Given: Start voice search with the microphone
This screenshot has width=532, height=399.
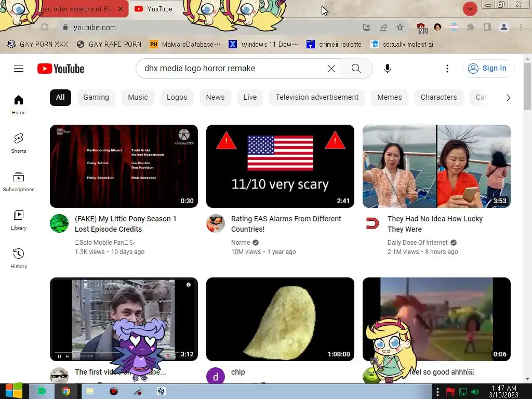Looking at the screenshot, I should 387,69.
